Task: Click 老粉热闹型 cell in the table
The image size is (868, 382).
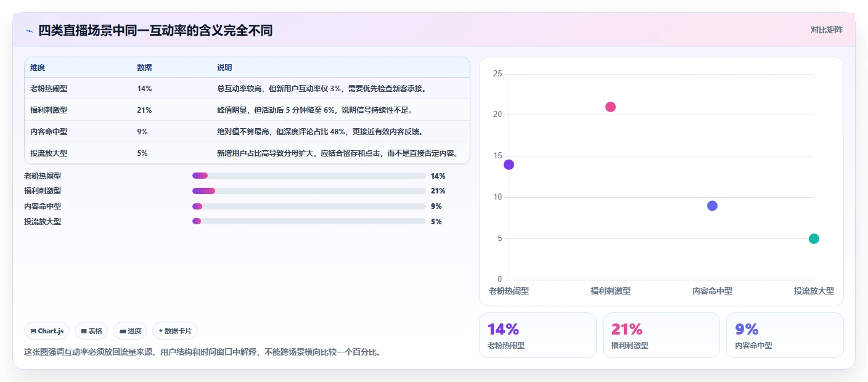Action: pyautogui.click(x=49, y=89)
